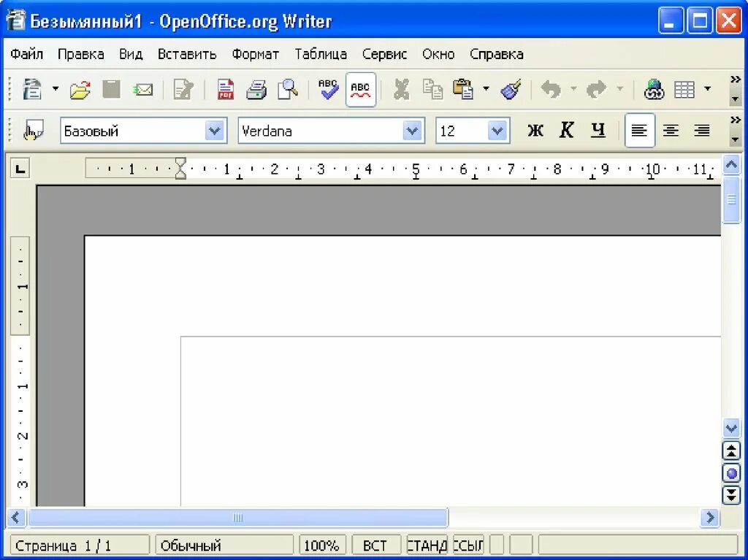The image size is (748, 560).
Task: Click the Undo arrow icon
Action: (x=551, y=89)
